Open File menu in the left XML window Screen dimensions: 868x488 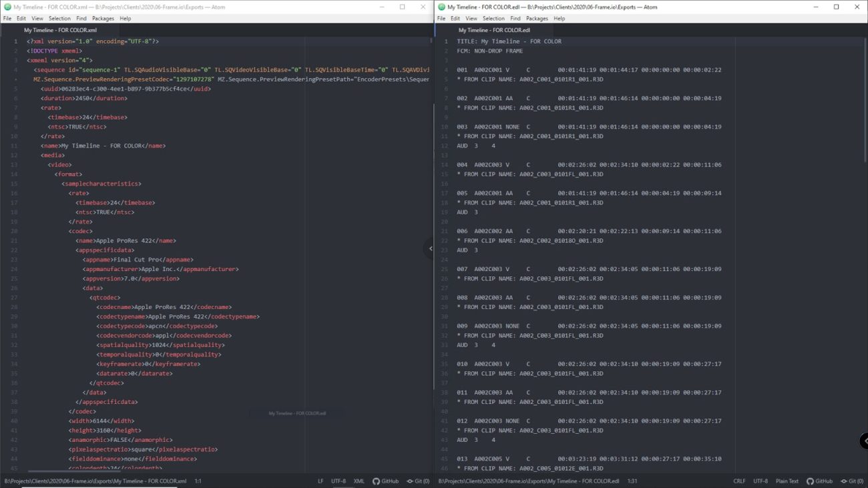click(7, 19)
